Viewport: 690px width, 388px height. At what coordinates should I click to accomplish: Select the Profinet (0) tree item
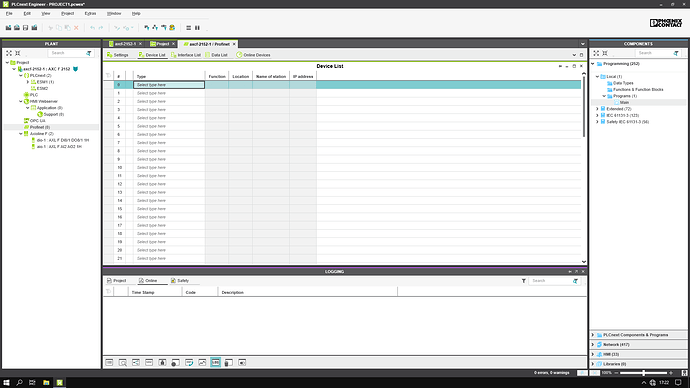40,127
